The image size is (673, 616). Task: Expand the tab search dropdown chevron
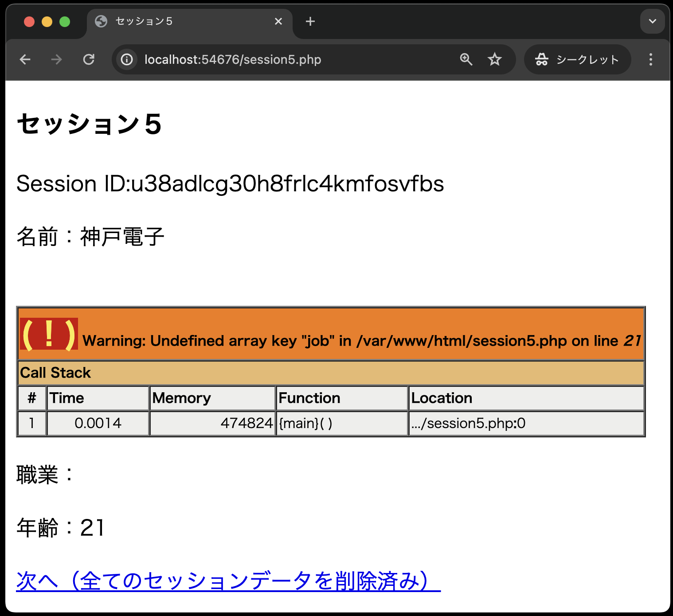[x=652, y=21]
